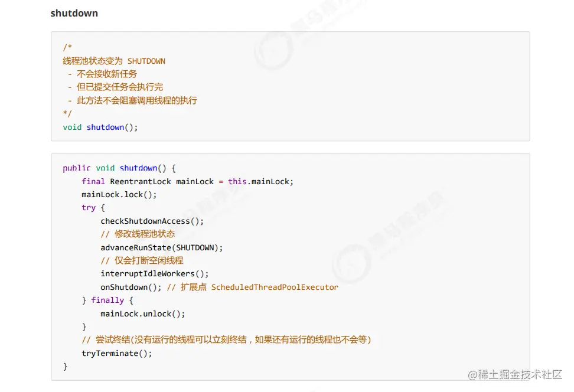Click the statement "mainLock.unlock();"
Viewport: 574px width, 392px height.
coord(143,314)
